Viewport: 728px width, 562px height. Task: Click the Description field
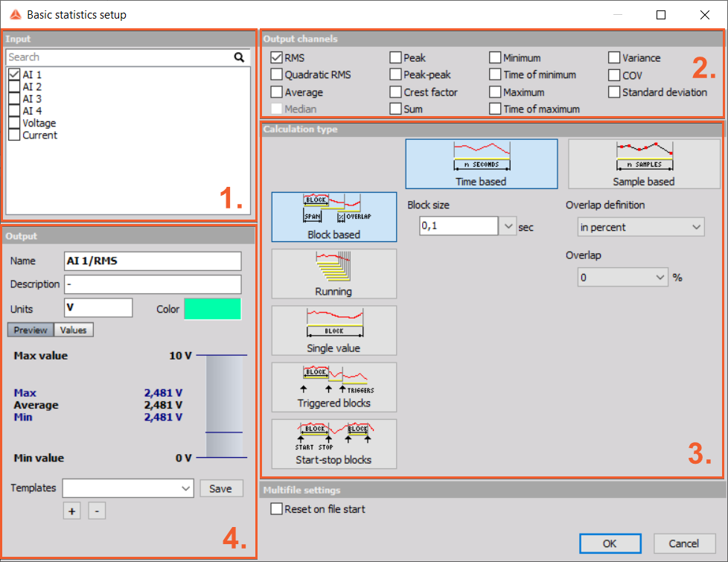pos(153,284)
